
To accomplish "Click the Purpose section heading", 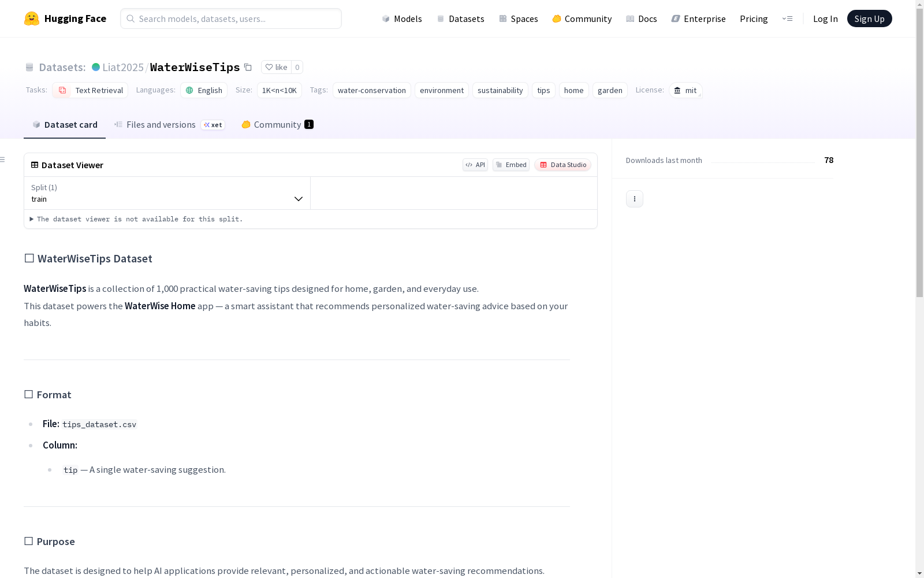I will [50, 542].
